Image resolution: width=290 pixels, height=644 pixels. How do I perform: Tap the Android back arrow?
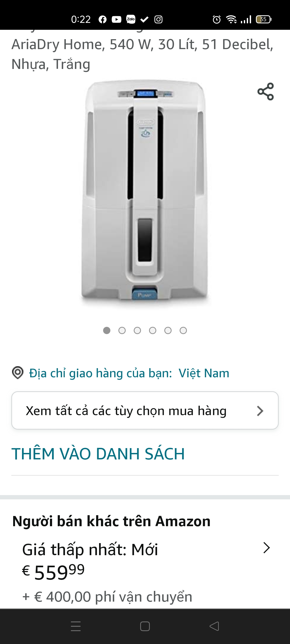point(214,626)
